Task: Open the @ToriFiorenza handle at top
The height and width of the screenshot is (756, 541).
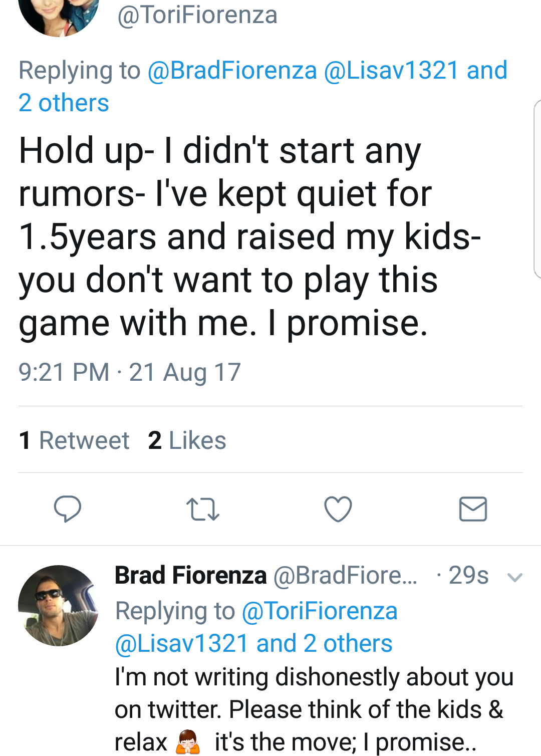Action: click(x=197, y=15)
